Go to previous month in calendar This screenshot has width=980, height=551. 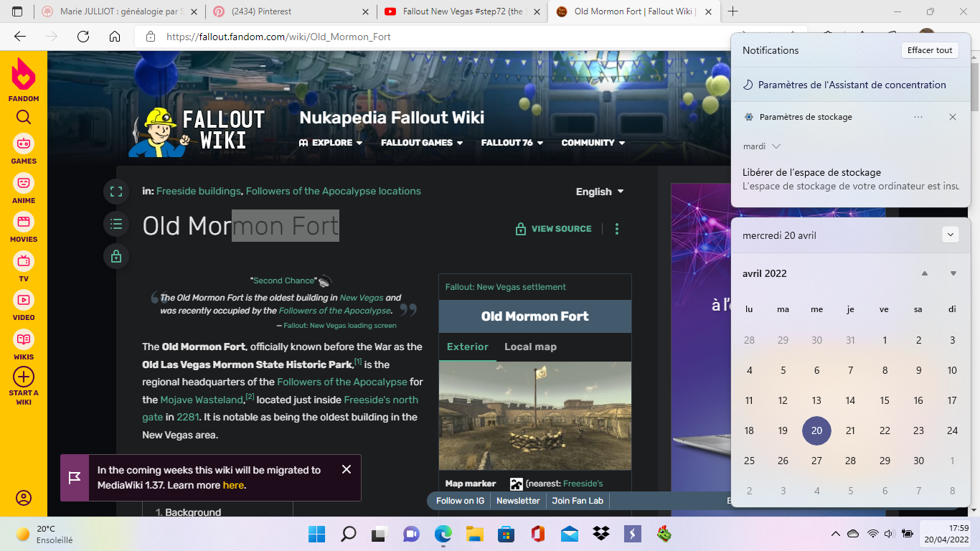point(925,273)
